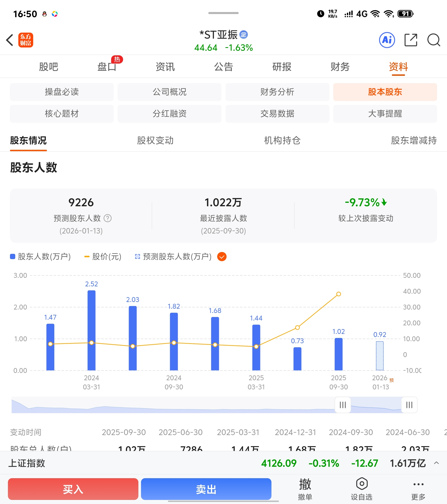Toggle the 股东人数(万户) legend series

point(41,257)
